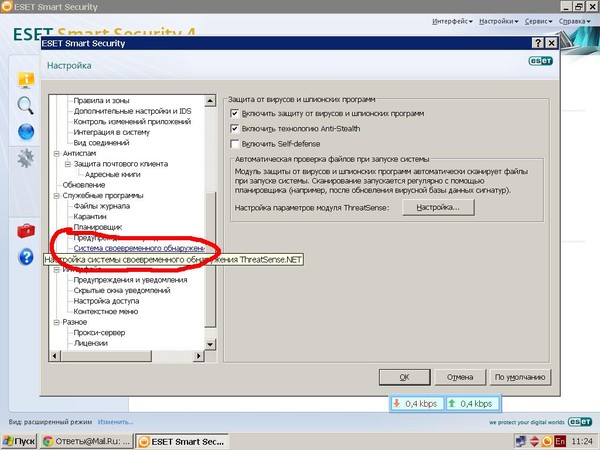This screenshot has height=450, width=600.
Task: Click the Изменить... link for view mode
Action: click(116, 422)
